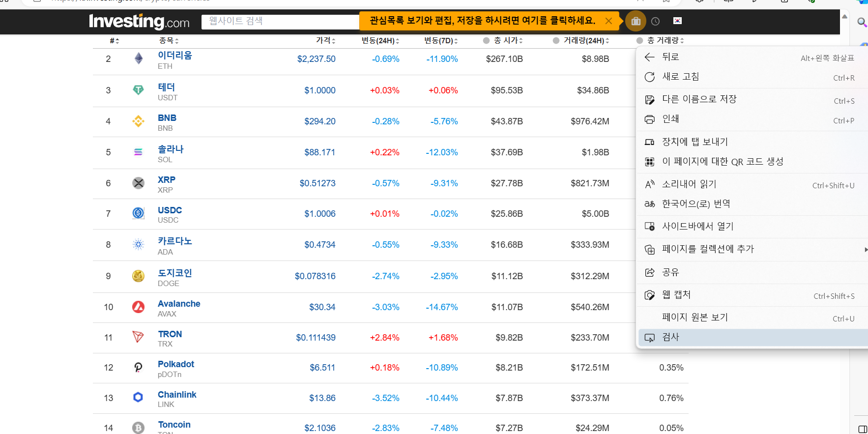Open the Chainlink coin link
868x434 pixels.
tap(177, 395)
